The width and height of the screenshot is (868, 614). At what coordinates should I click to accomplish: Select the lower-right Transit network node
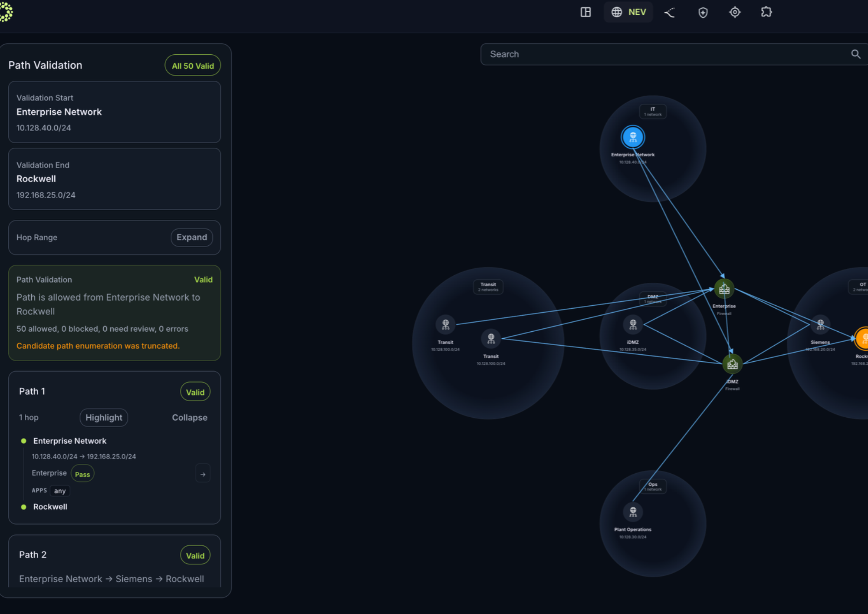tap(491, 338)
